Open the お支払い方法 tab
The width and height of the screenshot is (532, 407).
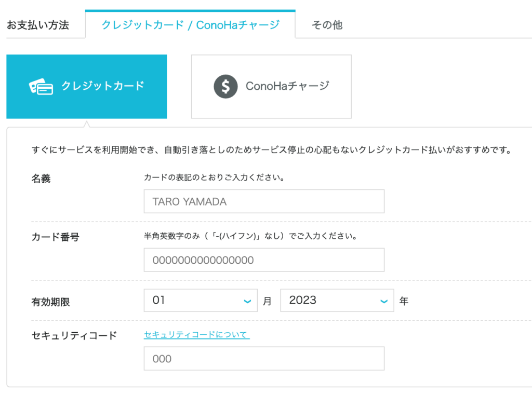point(38,25)
